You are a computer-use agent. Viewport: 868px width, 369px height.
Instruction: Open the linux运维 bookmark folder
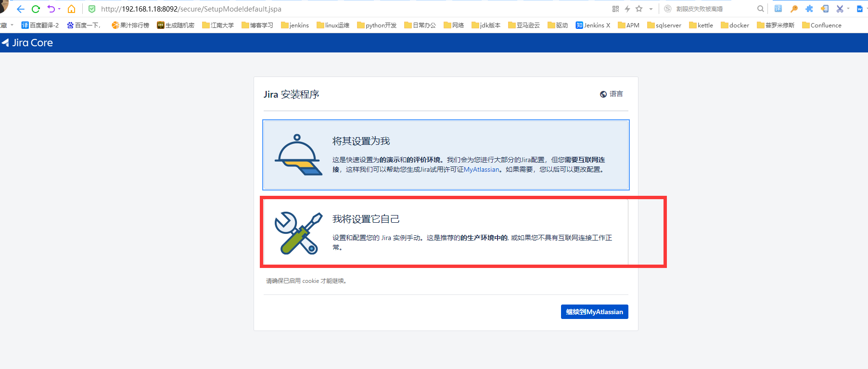333,25
